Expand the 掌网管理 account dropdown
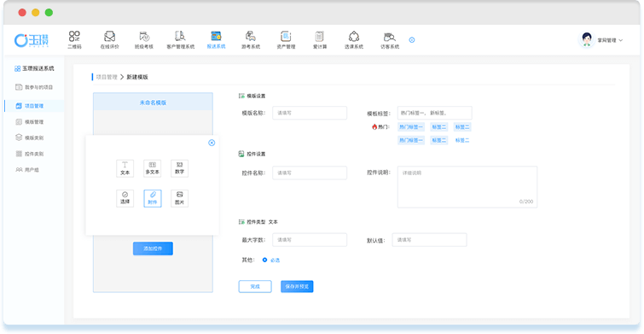The width and height of the screenshot is (644, 334). (610, 40)
